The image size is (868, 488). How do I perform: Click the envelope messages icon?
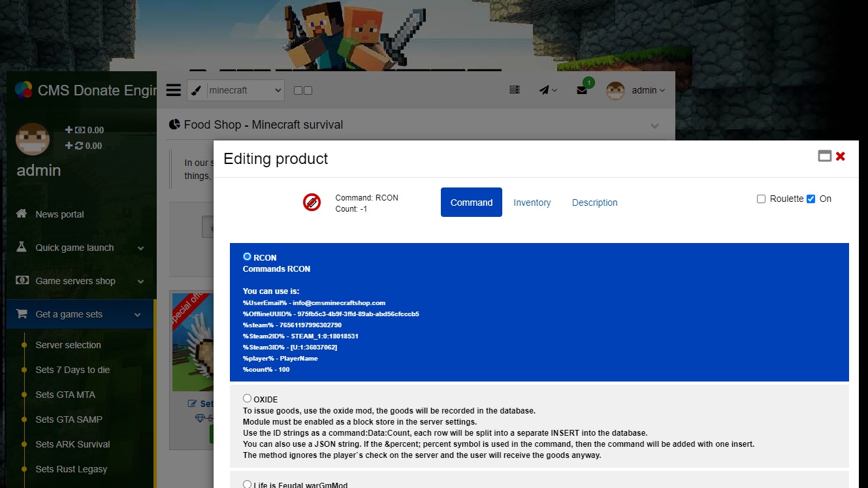click(582, 91)
